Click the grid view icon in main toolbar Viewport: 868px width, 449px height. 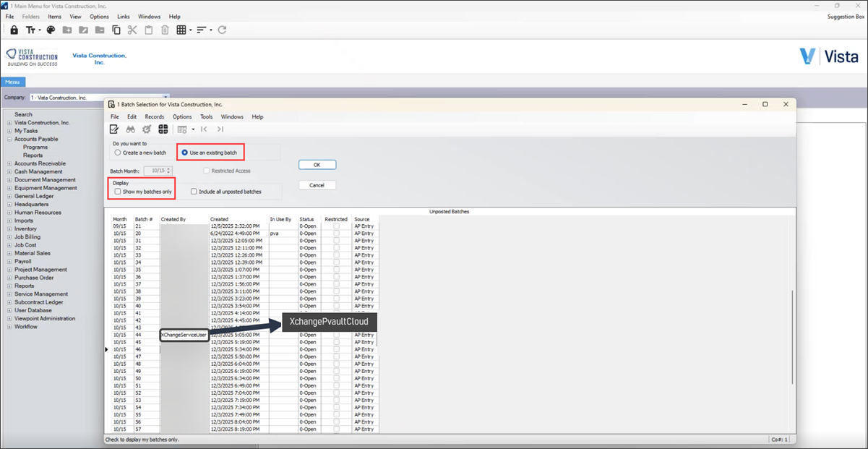(181, 30)
